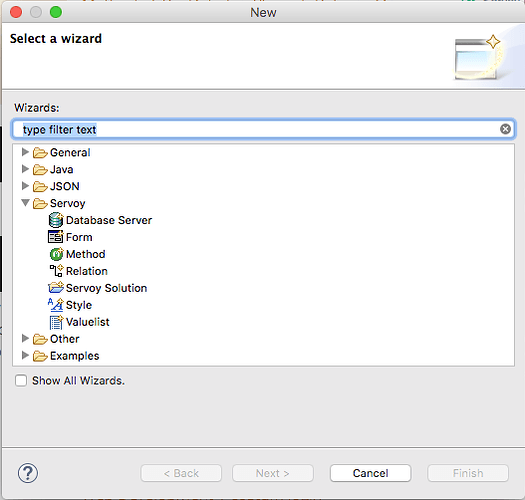The width and height of the screenshot is (525, 500).
Task: Select the Java folder label
Action: click(x=62, y=169)
